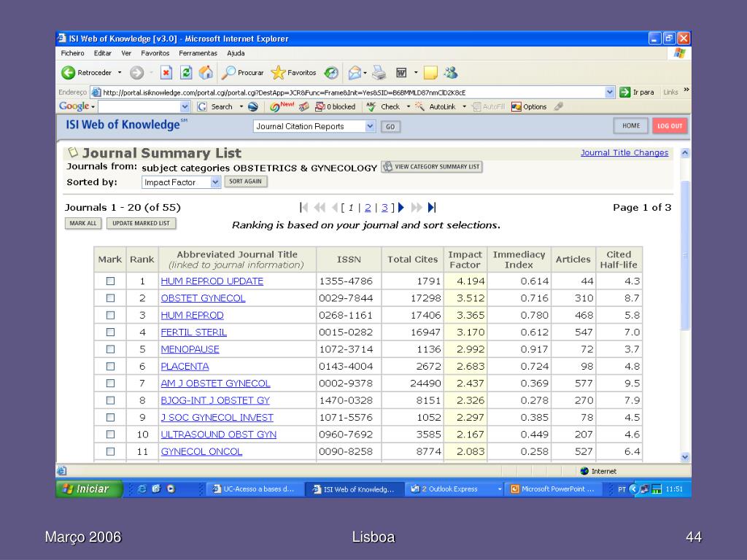This screenshot has width=747, height=560.
Task: Stop page loading with the red X icon
Action: pyautogui.click(x=166, y=72)
